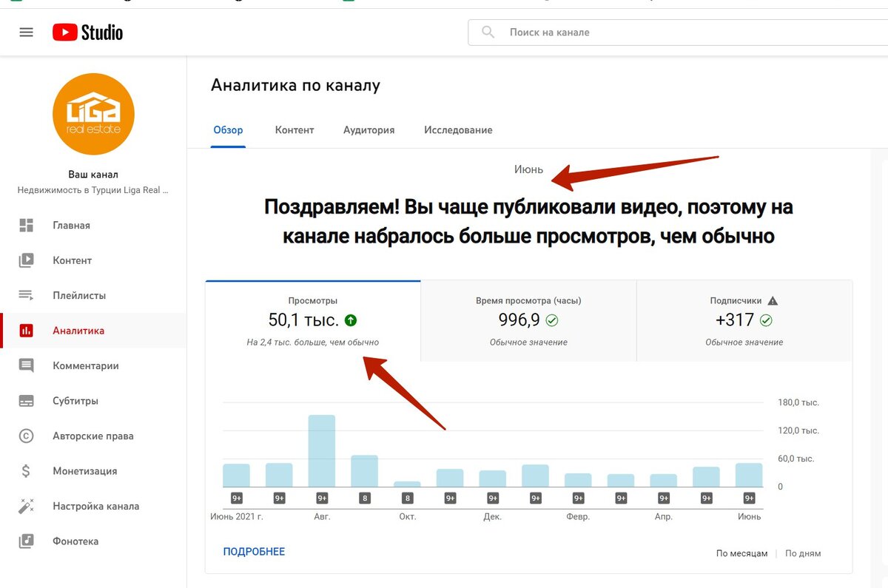Image resolution: width=888 pixels, height=588 pixels.
Task: Switch chart view to По месяцам
Action: point(742,552)
